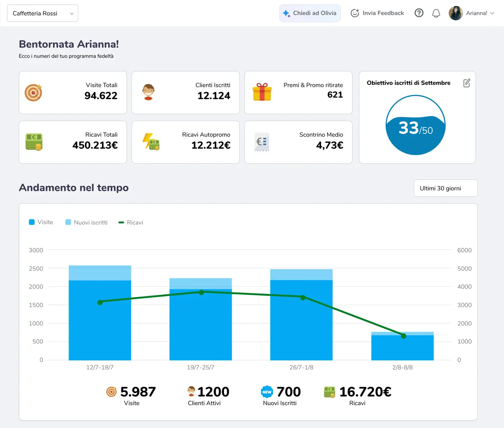Click the Arianna profile avatar photo
This screenshot has height=428, width=504.
(x=456, y=13)
